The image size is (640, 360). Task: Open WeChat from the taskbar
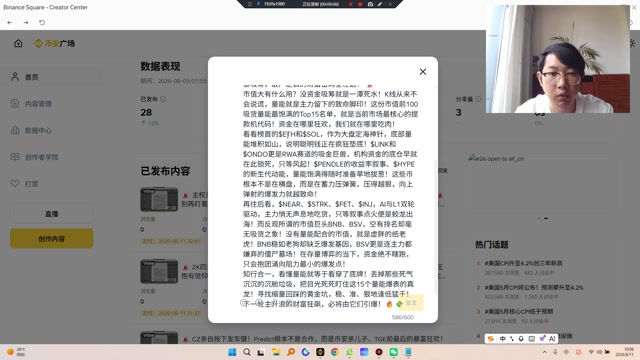coord(393,352)
